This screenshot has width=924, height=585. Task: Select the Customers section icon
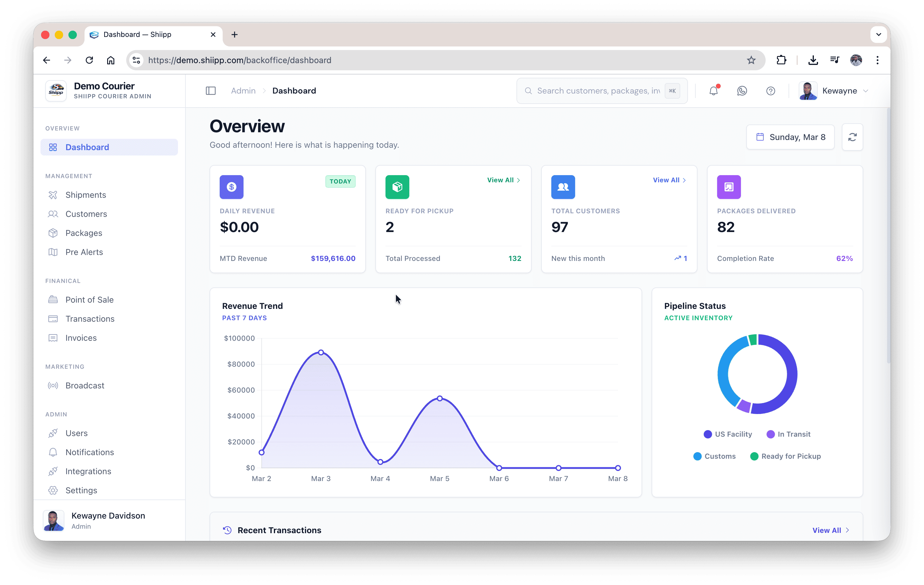pyautogui.click(x=53, y=214)
